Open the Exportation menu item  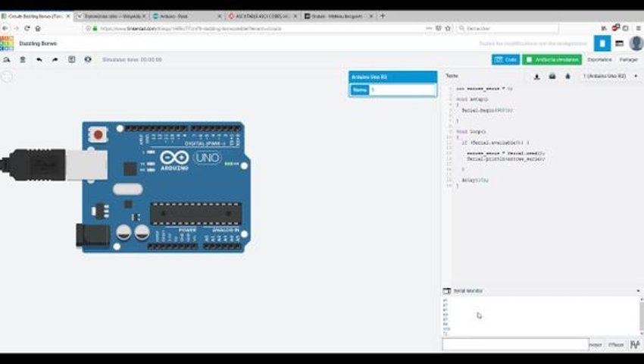[599, 60]
